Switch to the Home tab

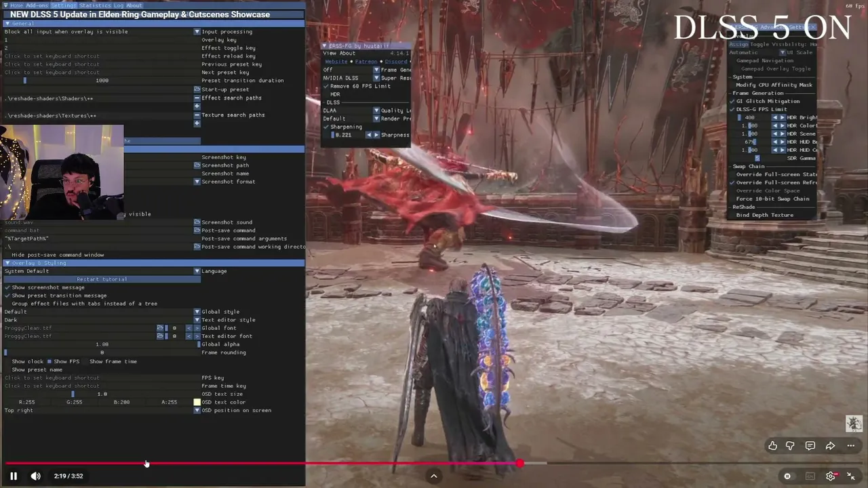(x=16, y=5)
